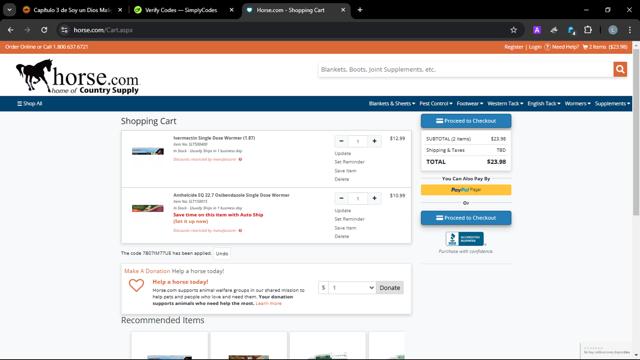
Task: Click the info icon under Ivermectin discount note
Action: click(x=240, y=159)
